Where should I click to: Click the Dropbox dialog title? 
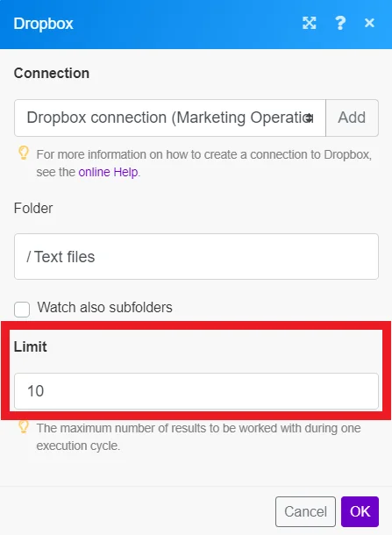click(43, 24)
